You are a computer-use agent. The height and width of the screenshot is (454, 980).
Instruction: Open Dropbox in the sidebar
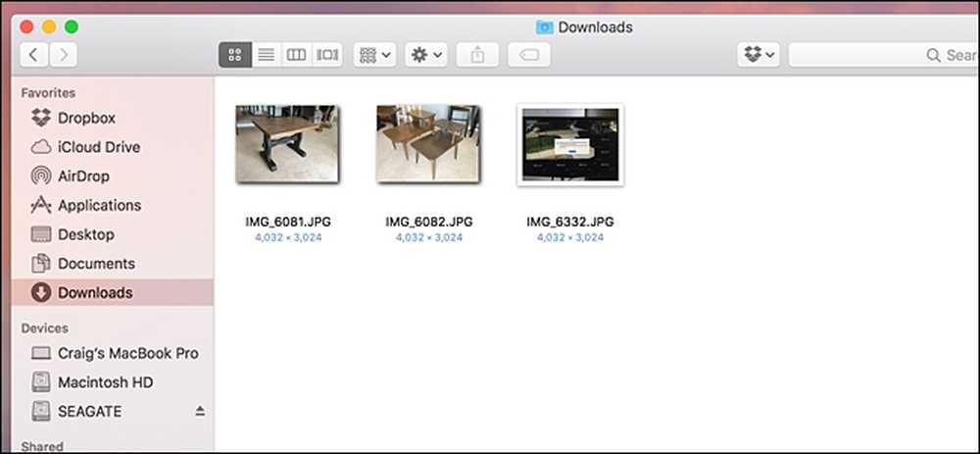(x=113, y=118)
